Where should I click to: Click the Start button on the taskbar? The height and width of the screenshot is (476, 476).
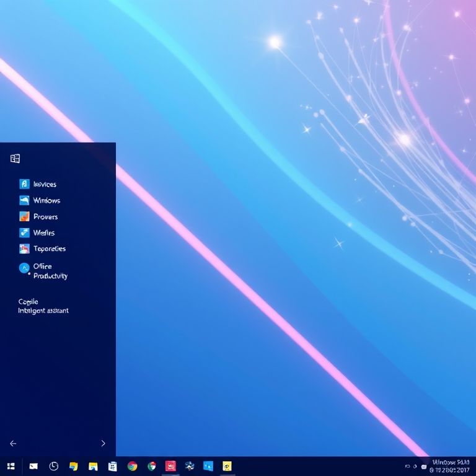(11, 466)
